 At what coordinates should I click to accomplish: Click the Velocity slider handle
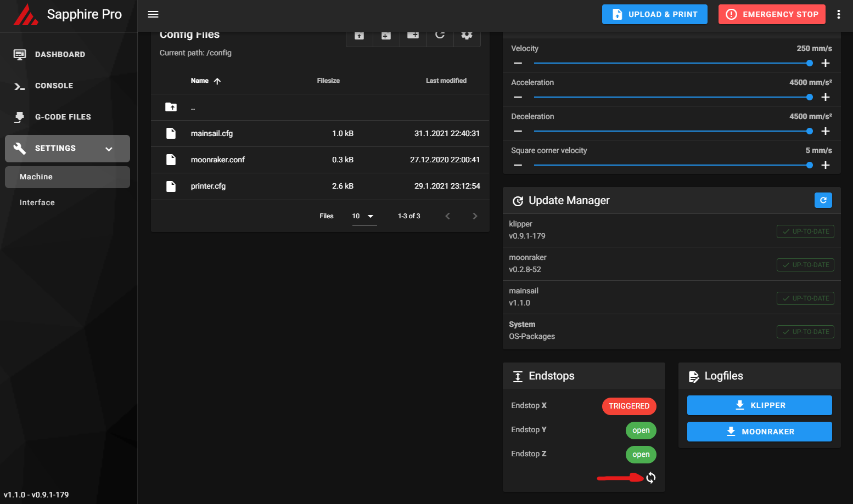click(x=809, y=63)
